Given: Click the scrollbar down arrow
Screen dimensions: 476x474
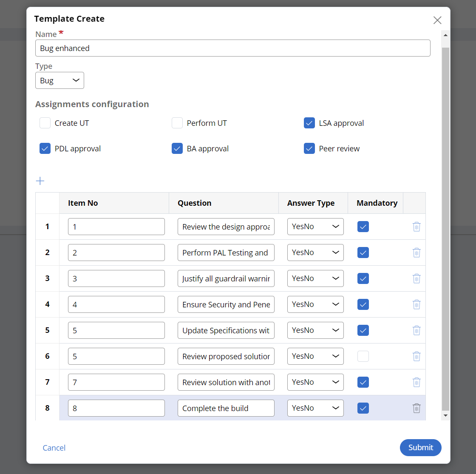Looking at the screenshot, I should [x=445, y=415].
